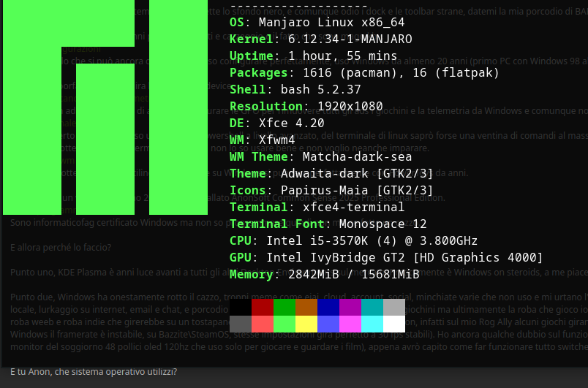Screen dimensions: 588x388
Task: Click the dark blue color block
Action: 328,307
